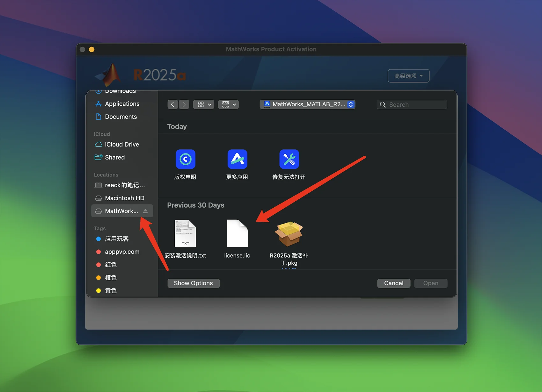Click the iCloud Drive cloud icon
542x392 pixels.
click(99, 144)
